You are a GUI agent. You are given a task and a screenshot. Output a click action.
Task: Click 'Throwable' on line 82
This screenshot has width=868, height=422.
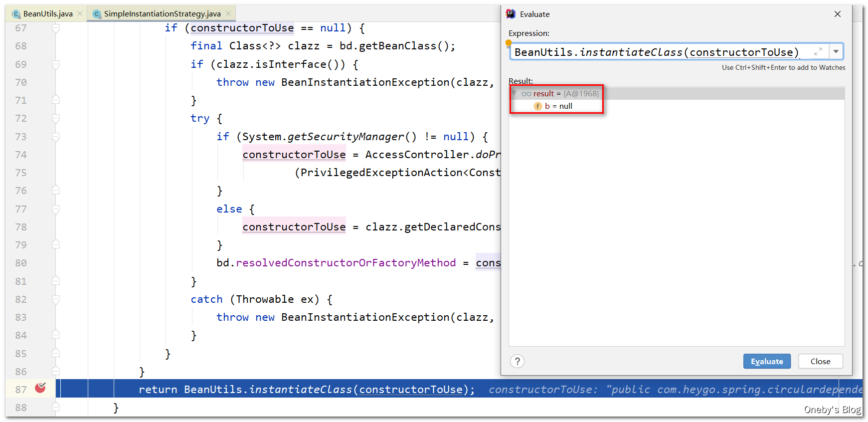[x=265, y=299]
